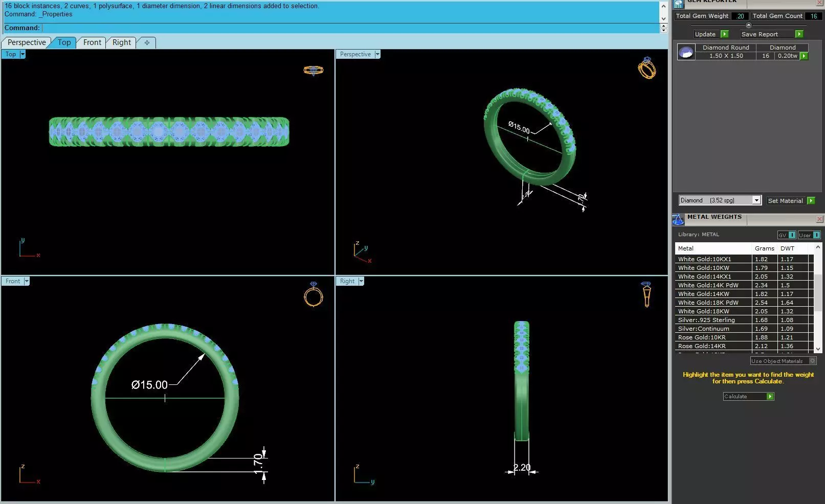
Task: Select Rose Gold:14KR row
Action: point(744,346)
